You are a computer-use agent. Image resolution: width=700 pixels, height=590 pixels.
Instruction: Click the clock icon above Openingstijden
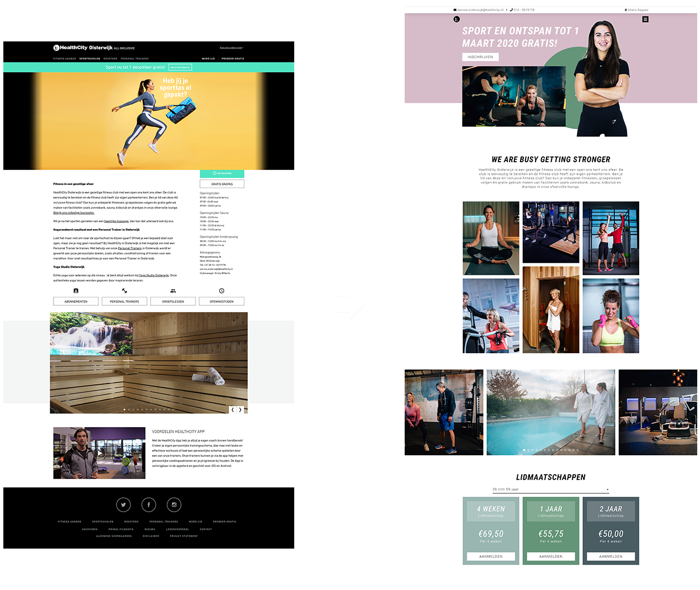(x=221, y=291)
